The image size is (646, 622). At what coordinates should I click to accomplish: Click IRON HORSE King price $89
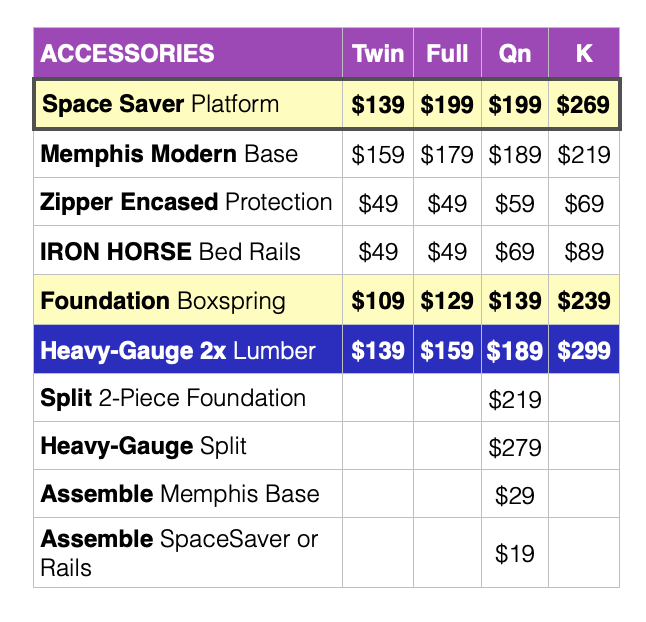pyautogui.click(x=583, y=251)
